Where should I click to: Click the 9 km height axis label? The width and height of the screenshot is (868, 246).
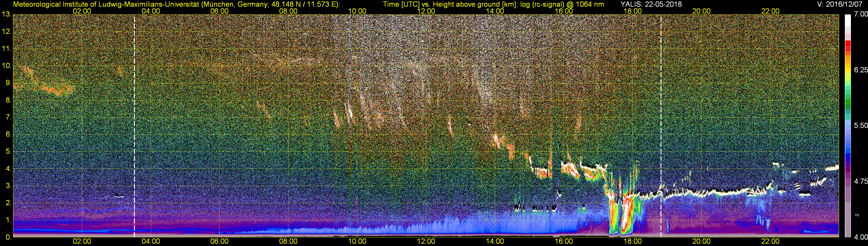click(8, 83)
